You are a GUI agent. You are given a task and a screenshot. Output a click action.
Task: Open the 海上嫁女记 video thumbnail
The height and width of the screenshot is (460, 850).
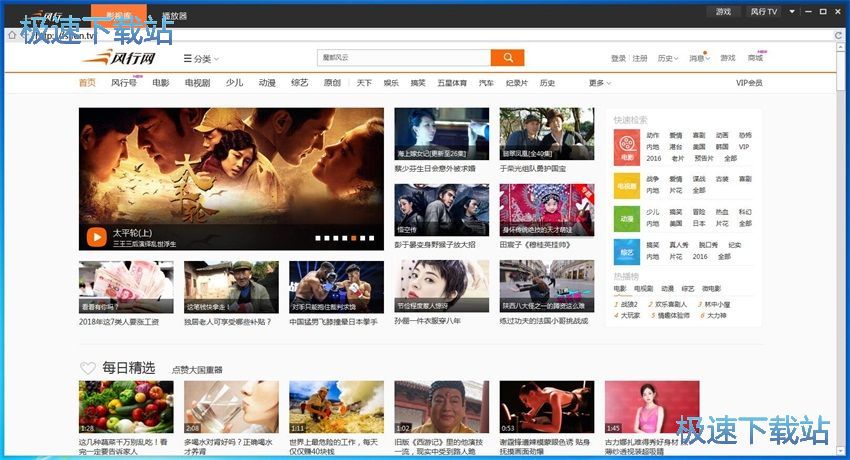(x=442, y=134)
